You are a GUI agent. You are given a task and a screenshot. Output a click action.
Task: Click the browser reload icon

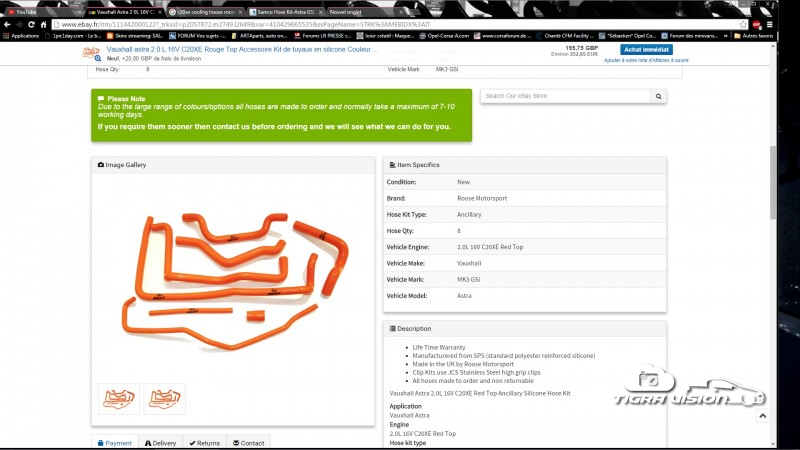[x=33, y=23]
